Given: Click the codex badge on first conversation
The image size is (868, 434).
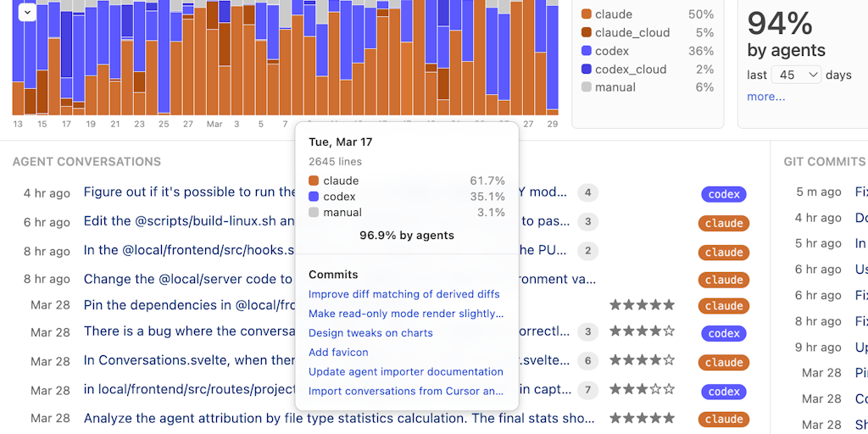Looking at the screenshot, I should coord(723,194).
